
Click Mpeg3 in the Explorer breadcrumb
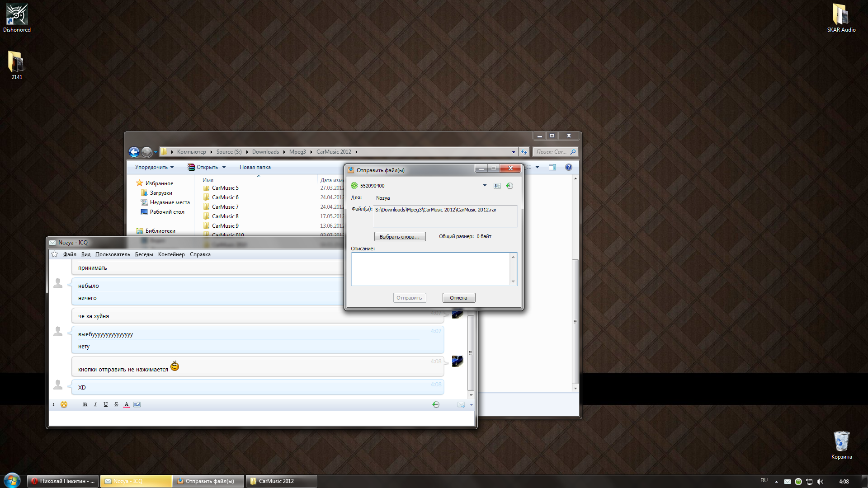point(297,152)
